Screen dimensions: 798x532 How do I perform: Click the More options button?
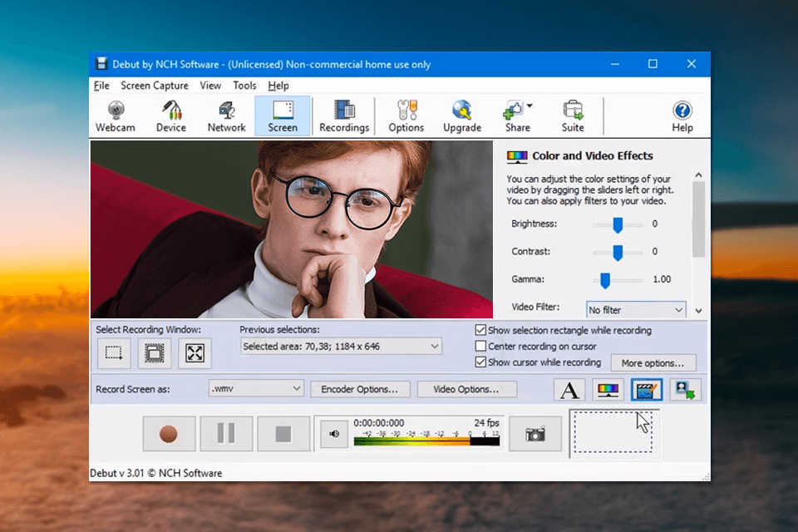coord(653,362)
